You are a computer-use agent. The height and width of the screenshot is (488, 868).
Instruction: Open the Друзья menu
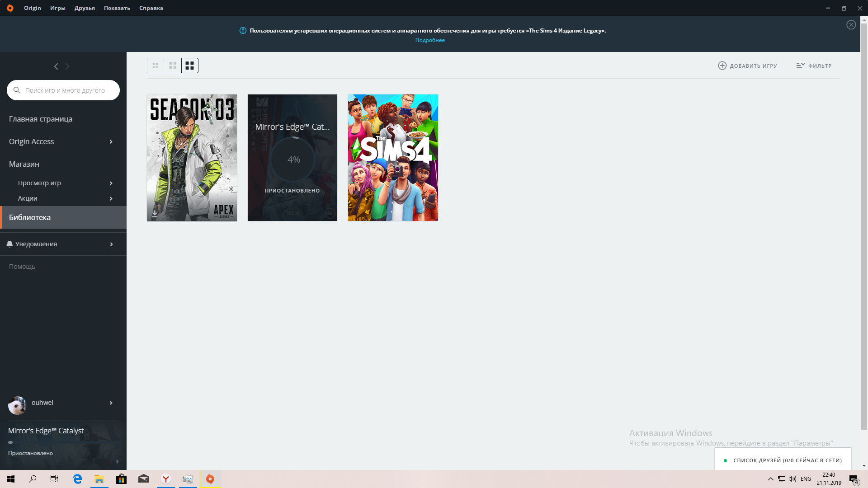(85, 8)
